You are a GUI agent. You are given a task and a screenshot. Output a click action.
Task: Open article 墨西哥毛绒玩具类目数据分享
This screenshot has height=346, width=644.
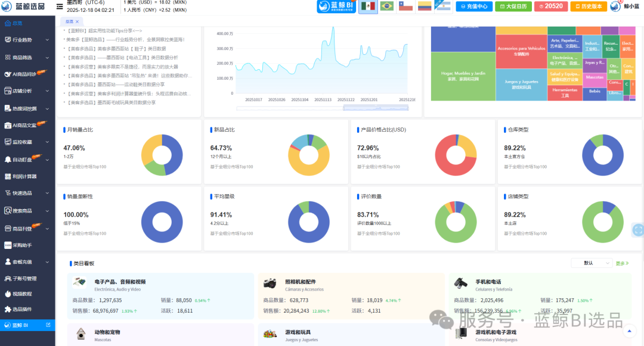click(x=112, y=102)
